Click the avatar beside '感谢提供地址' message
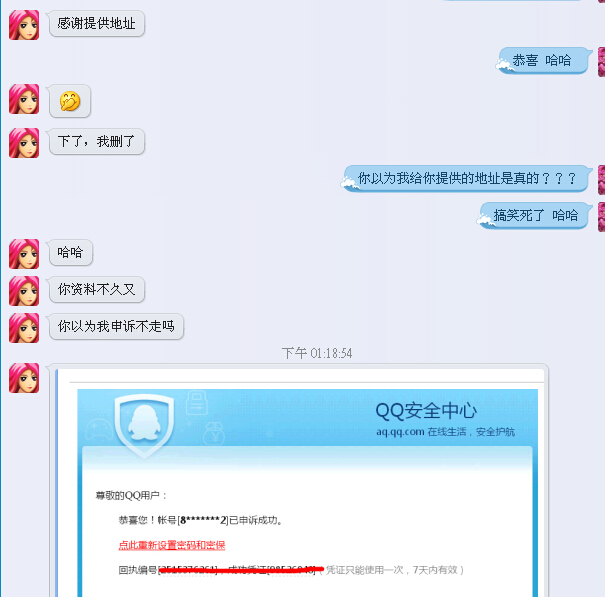Image resolution: width=605 pixels, height=597 pixels. [24, 25]
